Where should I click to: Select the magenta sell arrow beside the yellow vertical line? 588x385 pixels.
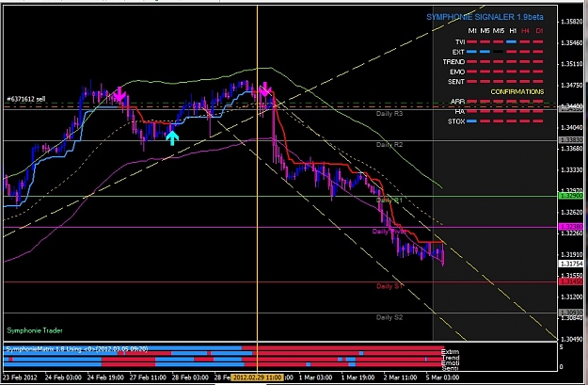265,88
